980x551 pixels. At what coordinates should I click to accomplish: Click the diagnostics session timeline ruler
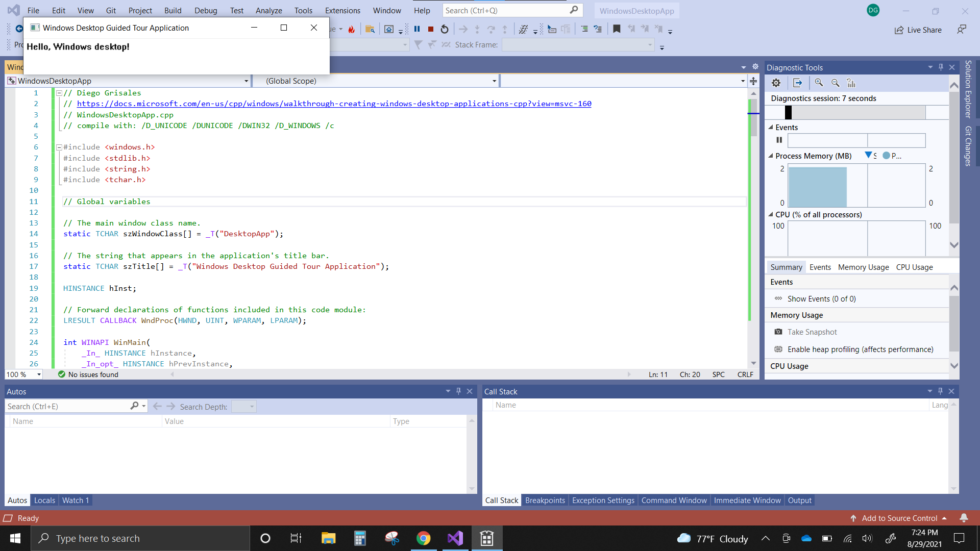857,112
